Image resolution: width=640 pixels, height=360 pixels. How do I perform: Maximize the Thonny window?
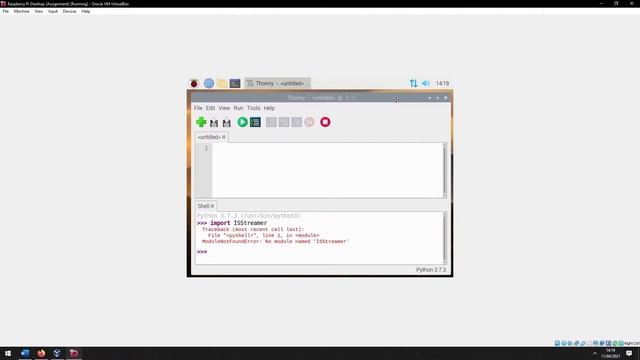[438, 98]
